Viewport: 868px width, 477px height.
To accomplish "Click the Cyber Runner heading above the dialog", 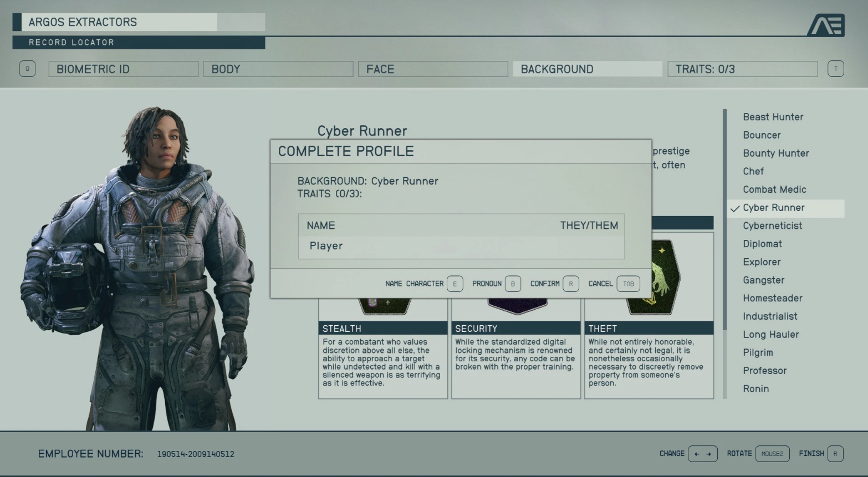I will click(362, 131).
